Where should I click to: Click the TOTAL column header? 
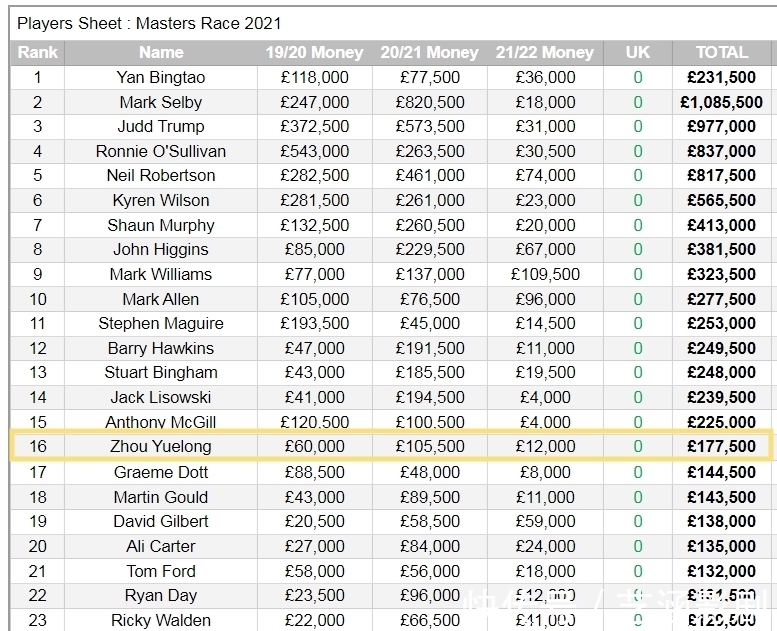point(722,53)
